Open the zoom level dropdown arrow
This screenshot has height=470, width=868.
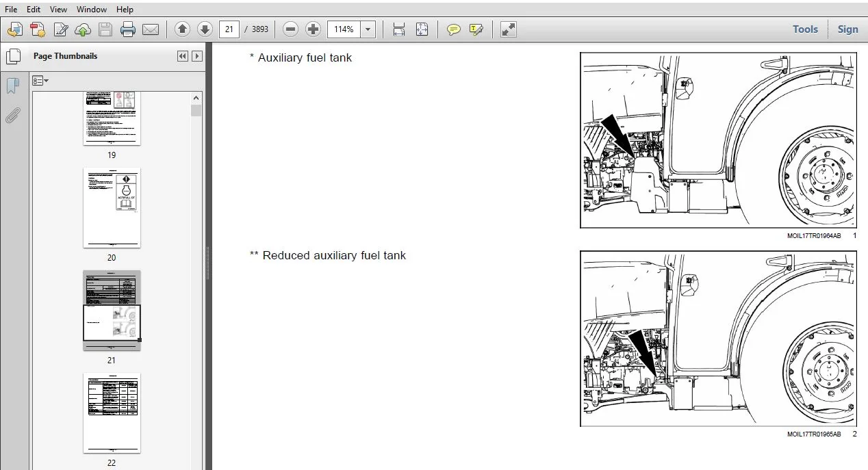(x=368, y=29)
